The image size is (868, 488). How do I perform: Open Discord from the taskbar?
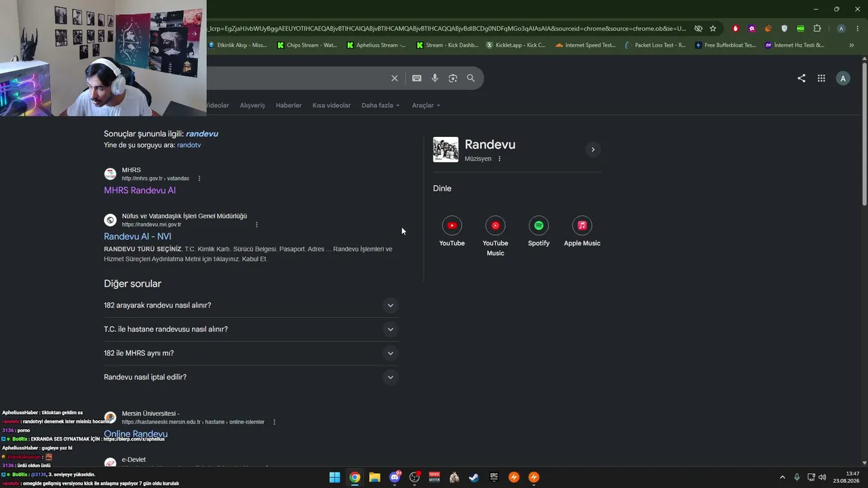click(395, 477)
